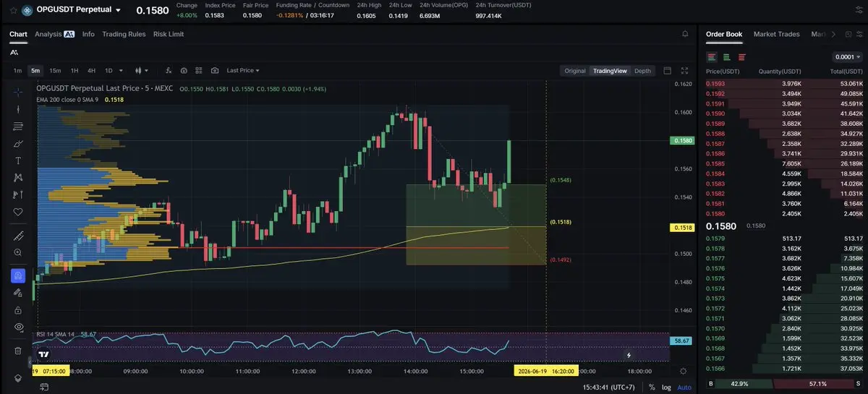
Task: Select the 15m timeframe
Action: [55, 71]
